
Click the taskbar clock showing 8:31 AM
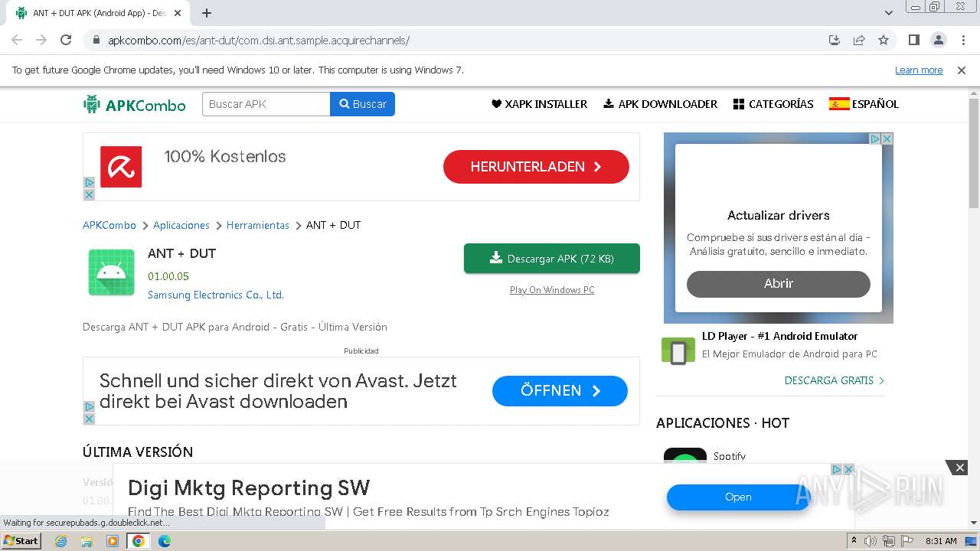tap(941, 541)
